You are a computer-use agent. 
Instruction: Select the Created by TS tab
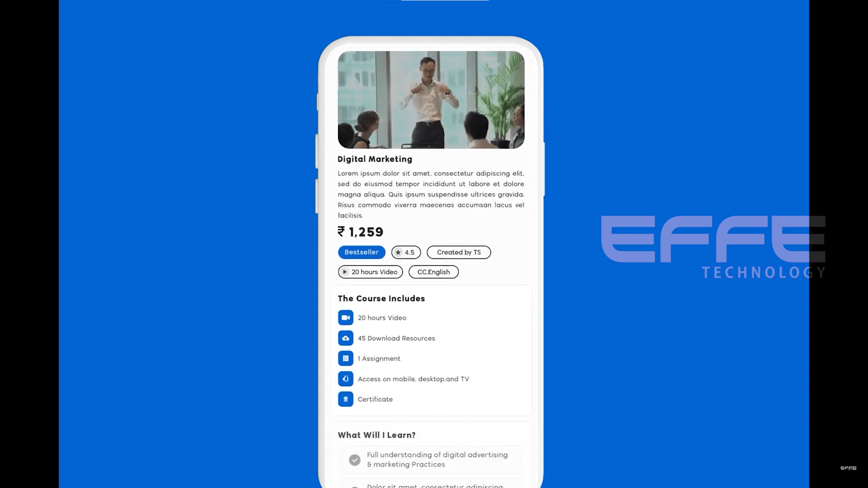[x=458, y=252]
